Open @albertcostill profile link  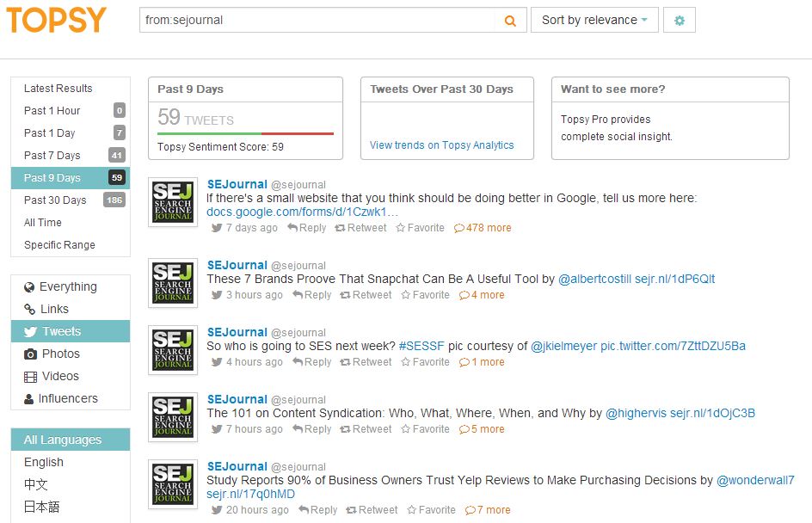[594, 279]
